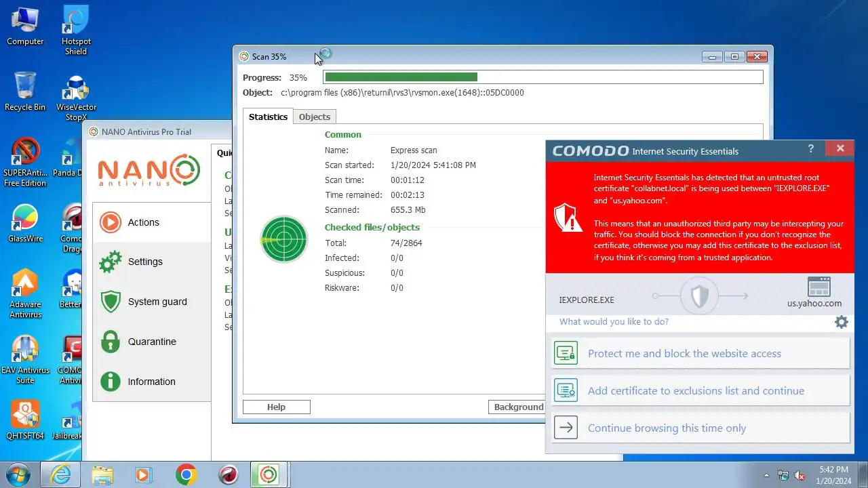This screenshot has width=868, height=488.
Task: Click the NANO Antivirus taskbar button
Action: click(269, 474)
